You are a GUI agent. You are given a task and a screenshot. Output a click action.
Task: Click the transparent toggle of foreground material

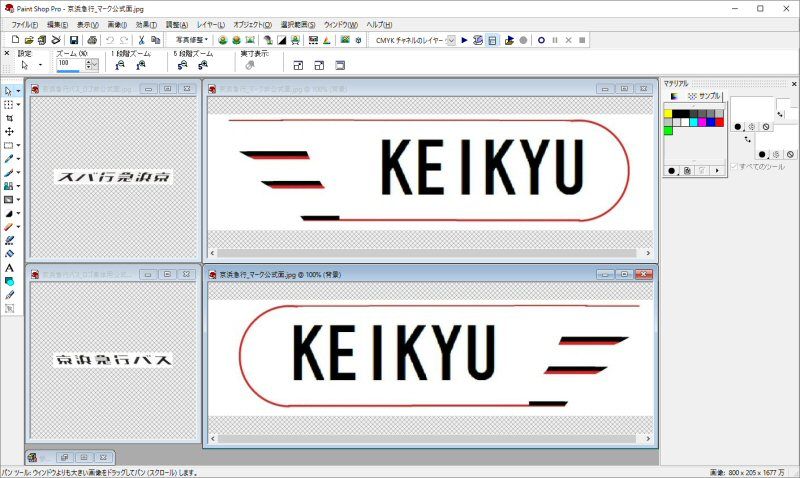coord(765,127)
